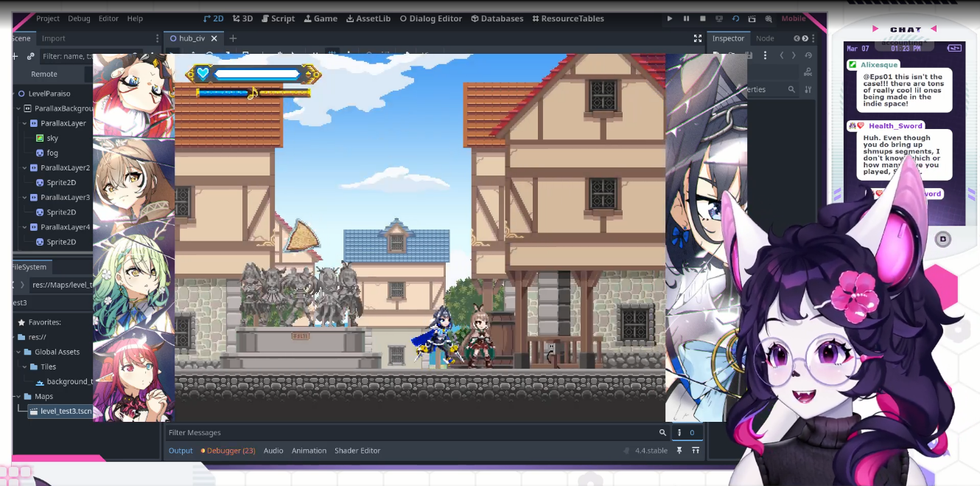The height and width of the screenshot is (486, 980).
Task: Open the Inspector search magnifier icon
Action: (791, 89)
